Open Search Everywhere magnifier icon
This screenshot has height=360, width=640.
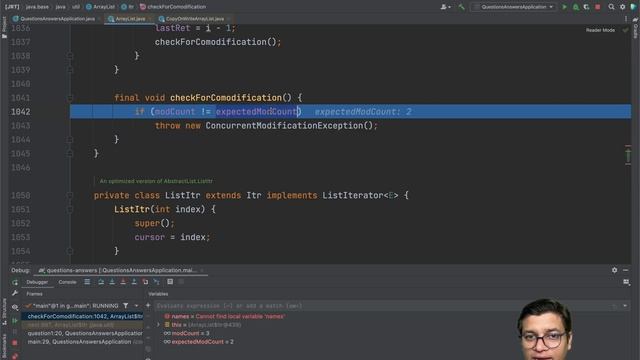point(611,7)
